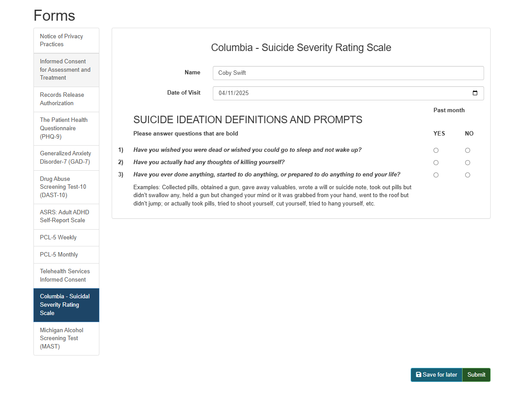Viewport: 532px width, 396px height.
Task: Open Drug Abuse Screening Test-10 form
Action: [66, 187]
